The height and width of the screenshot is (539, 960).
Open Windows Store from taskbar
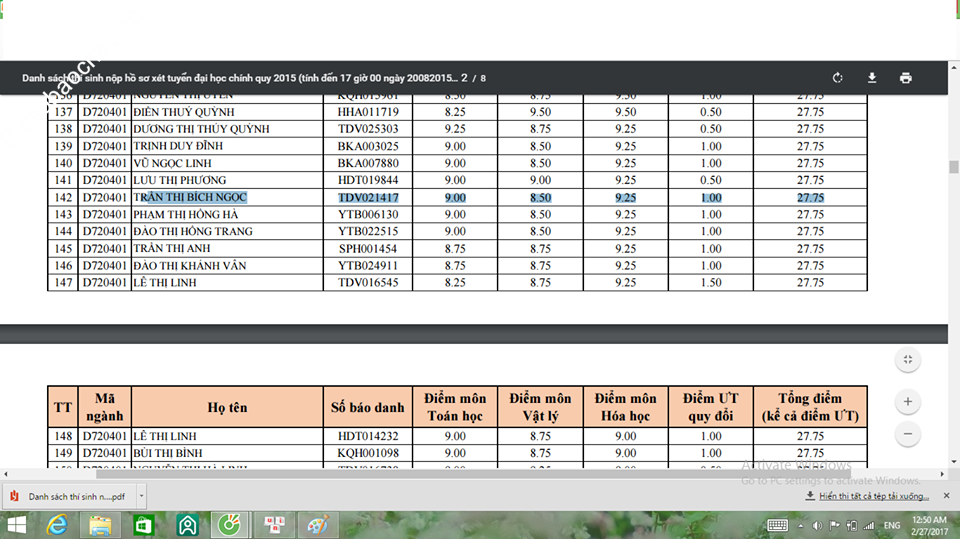(143, 525)
